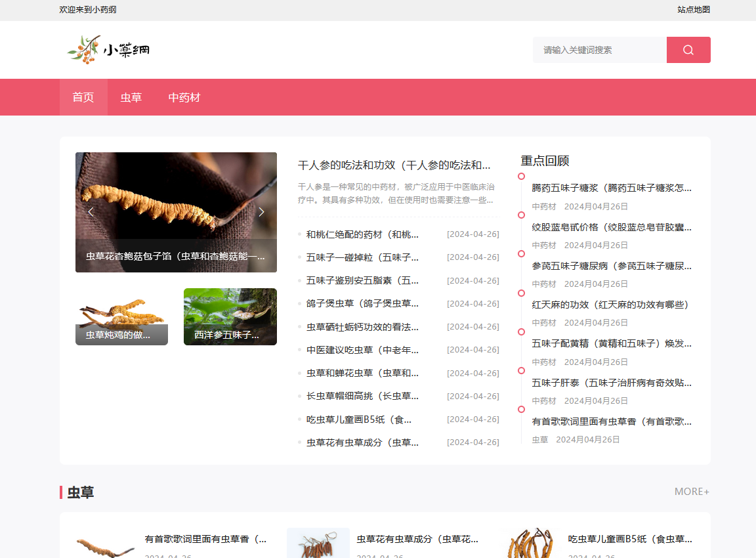Image resolution: width=756 pixels, height=558 pixels.
Task: Open 红天麻的功效 in 重点回顾
Action: coord(610,305)
